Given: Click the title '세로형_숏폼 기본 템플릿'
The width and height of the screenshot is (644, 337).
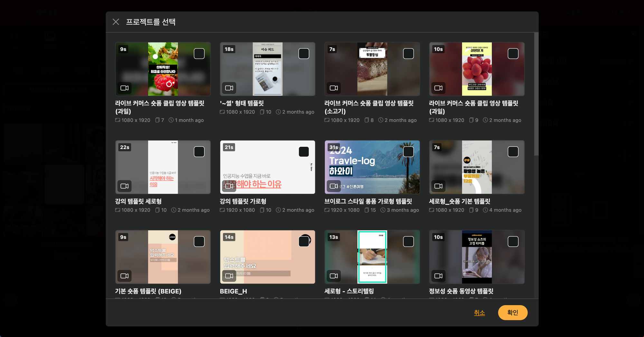Looking at the screenshot, I should [x=460, y=201].
